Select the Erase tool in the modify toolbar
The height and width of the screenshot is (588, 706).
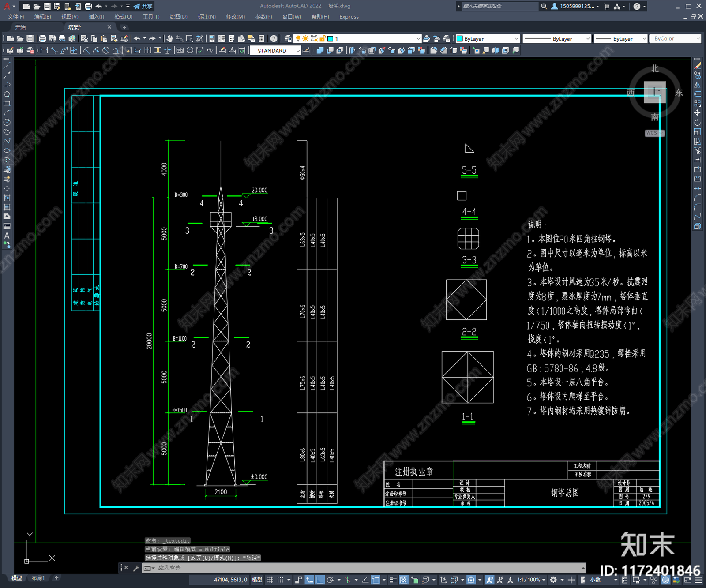click(698, 65)
